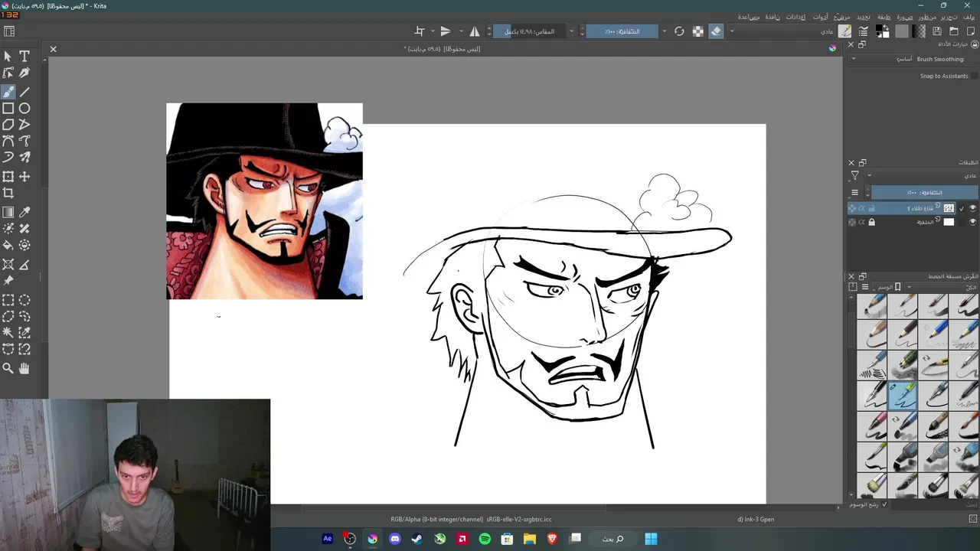Unlock the background layer padlock
Viewport: 980px width, 551px height.
871,222
